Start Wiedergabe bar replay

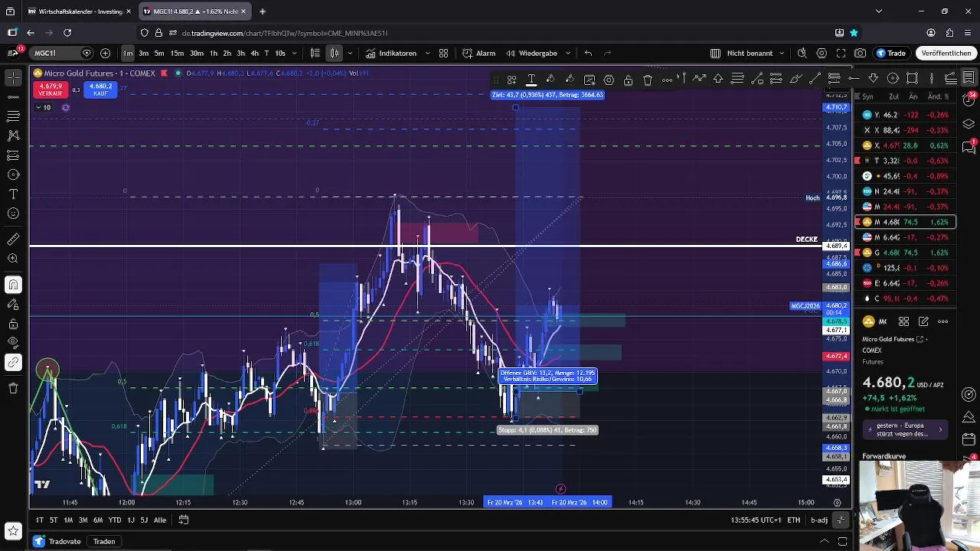[531, 53]
